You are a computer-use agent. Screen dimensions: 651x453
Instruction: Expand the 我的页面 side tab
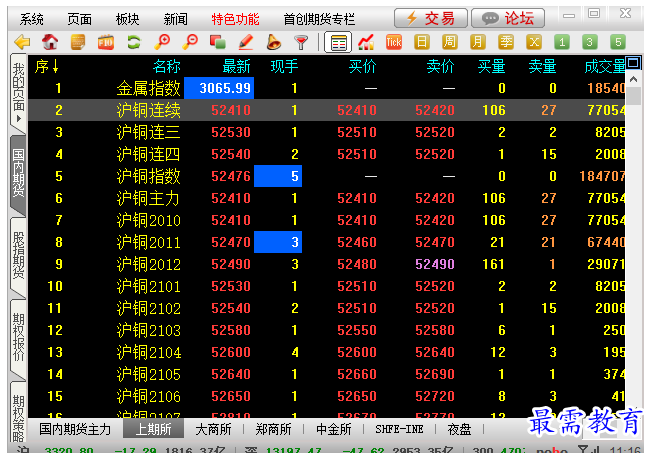[x=18, y=91]
